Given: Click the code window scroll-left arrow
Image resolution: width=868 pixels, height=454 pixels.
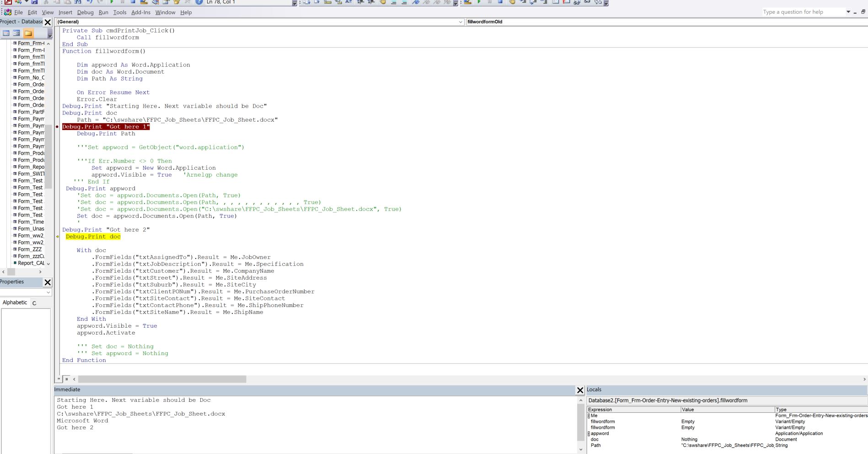Looking at the screenshot, I should click(74, 379).
